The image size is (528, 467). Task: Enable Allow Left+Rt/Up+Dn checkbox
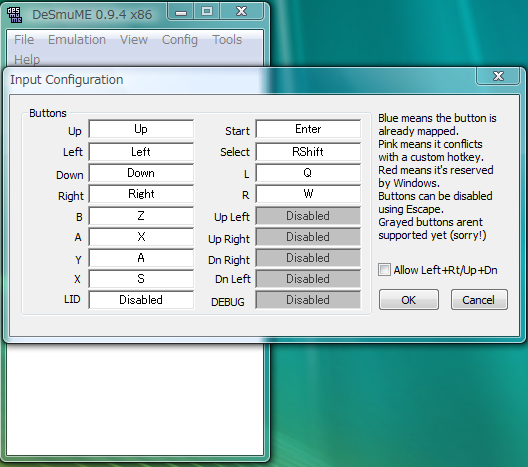click(x=384, y=270)
